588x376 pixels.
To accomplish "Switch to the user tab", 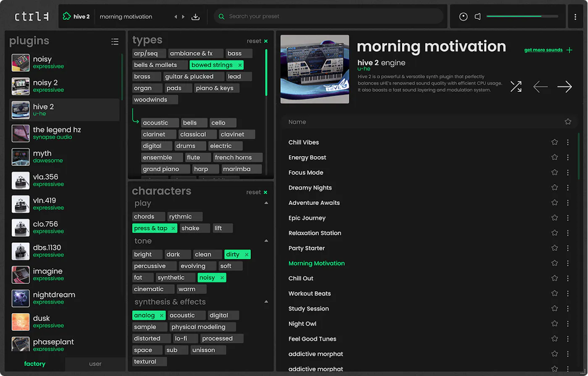I will click(95, 364).
